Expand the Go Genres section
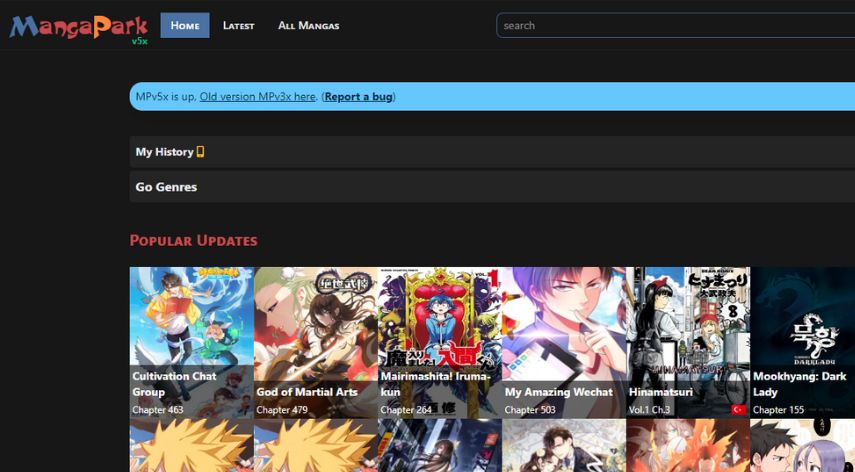Viewport: 855px width, 472px height. coord(492,187)
